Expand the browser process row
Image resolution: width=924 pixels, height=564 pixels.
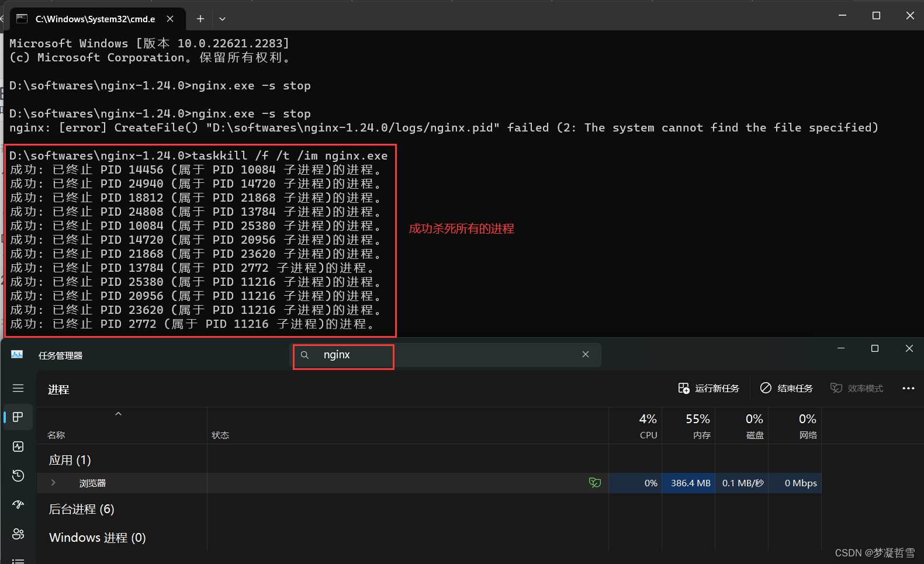coord(53,483)
